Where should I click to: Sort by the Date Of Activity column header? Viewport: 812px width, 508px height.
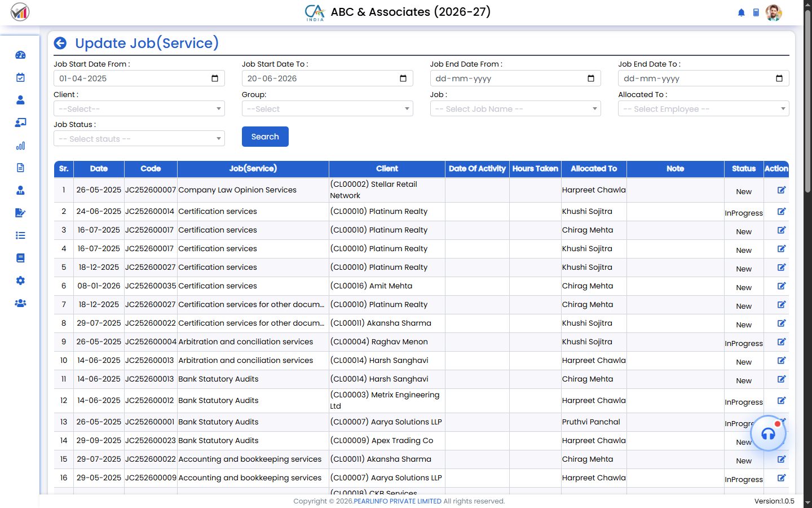(477, 169)
